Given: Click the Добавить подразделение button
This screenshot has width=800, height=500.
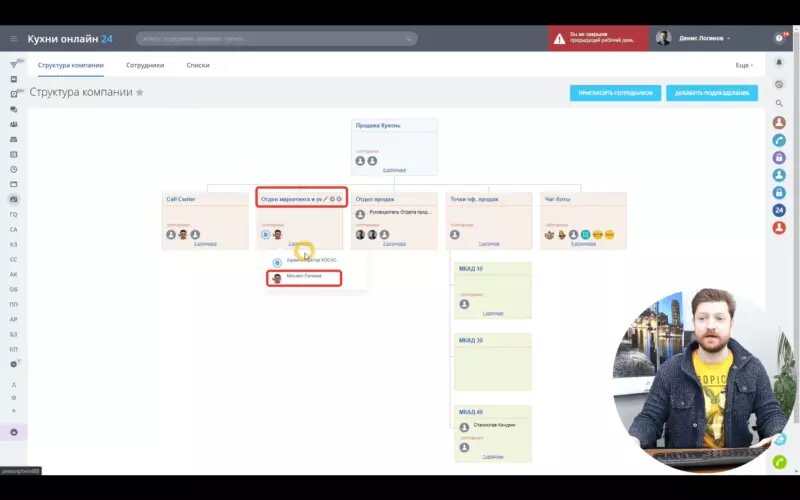Looking at the screenshot, I should click(712, 93).
